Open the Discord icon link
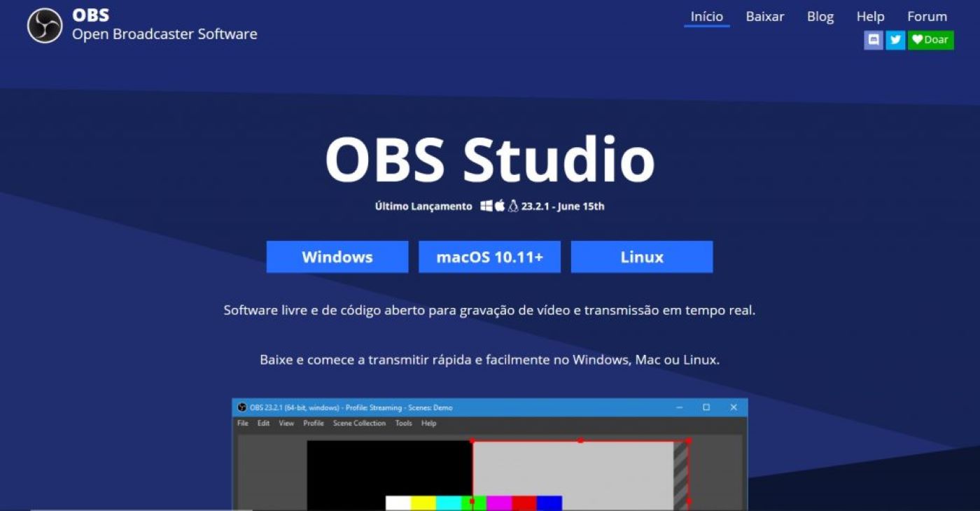The image size is (980, 511). [x=874, y=40]
